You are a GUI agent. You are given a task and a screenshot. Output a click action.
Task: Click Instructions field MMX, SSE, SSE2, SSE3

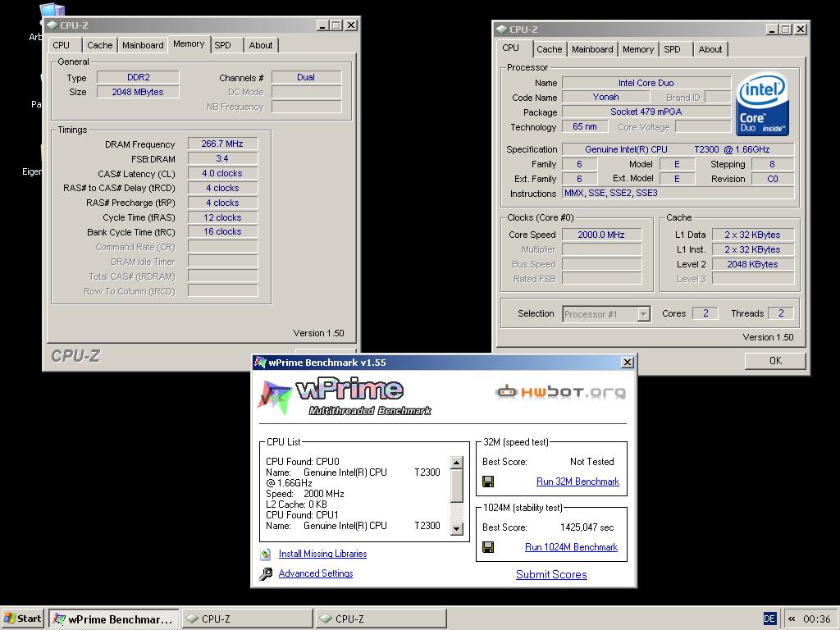pyautogui.click(x=678, y=193)
